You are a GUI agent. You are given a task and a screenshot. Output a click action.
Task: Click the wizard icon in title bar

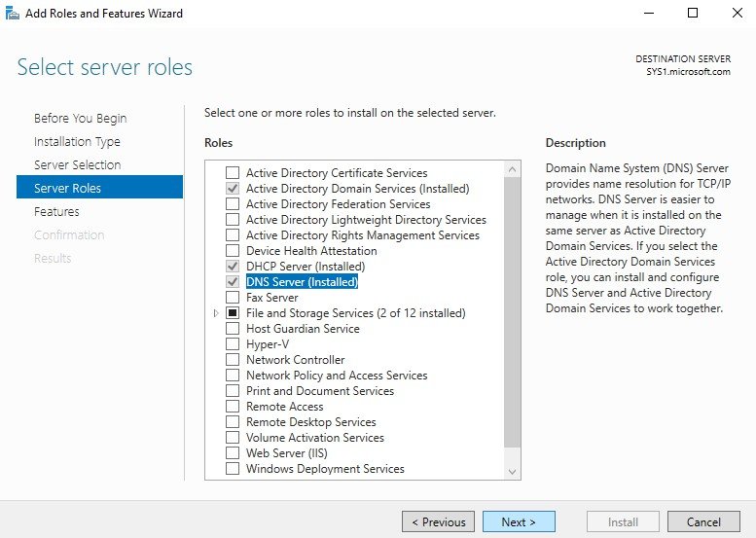tap(12, 13)
